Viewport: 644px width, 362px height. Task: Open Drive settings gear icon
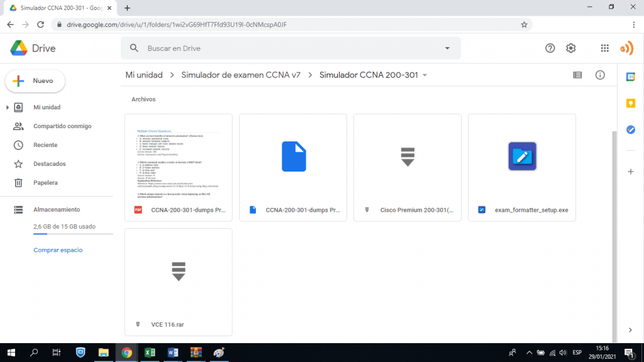[571, 48]
